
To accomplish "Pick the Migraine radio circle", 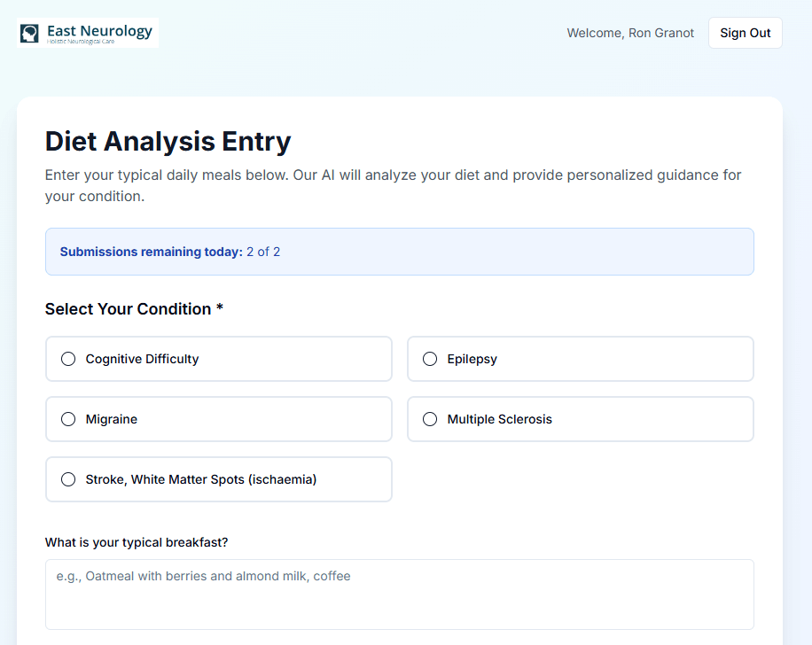I will 68,419.
